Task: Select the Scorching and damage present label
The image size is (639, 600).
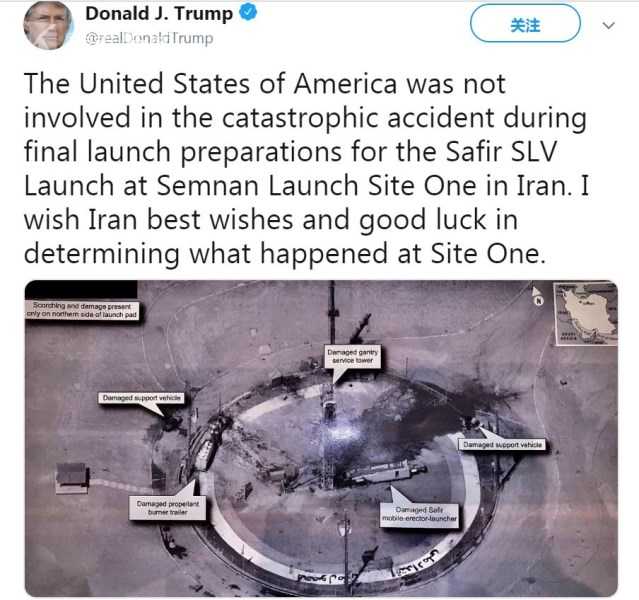Action: point(82,310)
